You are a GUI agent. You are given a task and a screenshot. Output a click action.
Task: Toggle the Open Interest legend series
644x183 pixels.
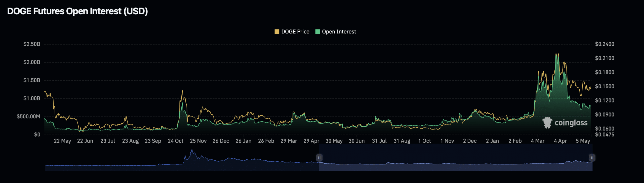click(336, 32)
